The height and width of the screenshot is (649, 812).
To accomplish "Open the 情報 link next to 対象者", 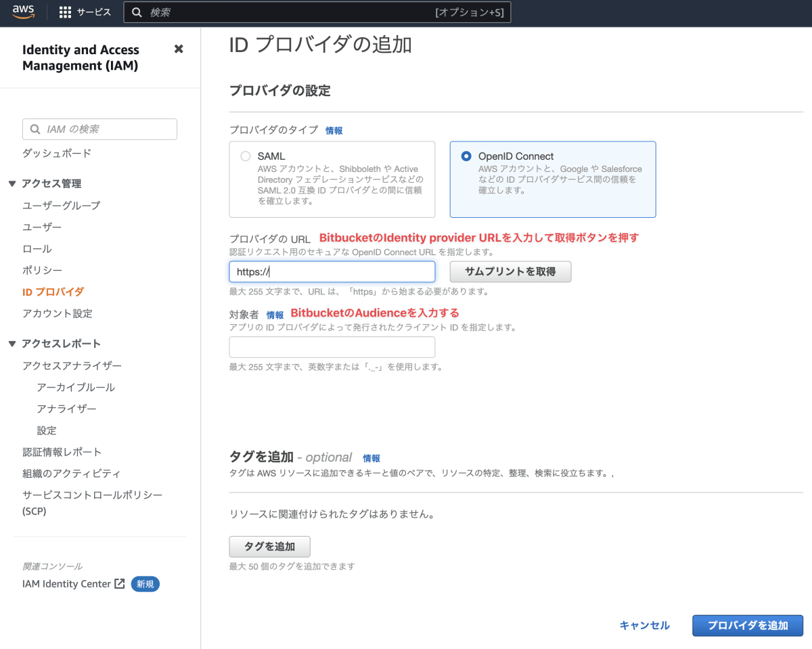I will 274,313.
